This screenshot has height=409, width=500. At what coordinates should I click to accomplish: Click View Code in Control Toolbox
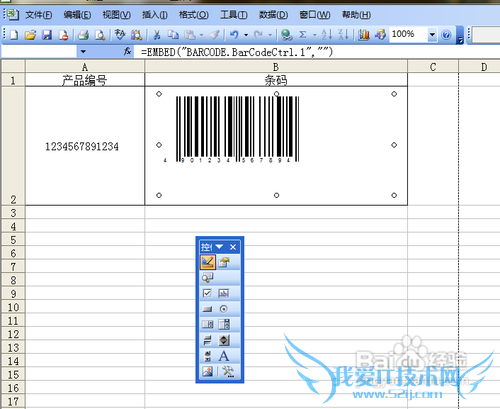(x=207, y=277)
